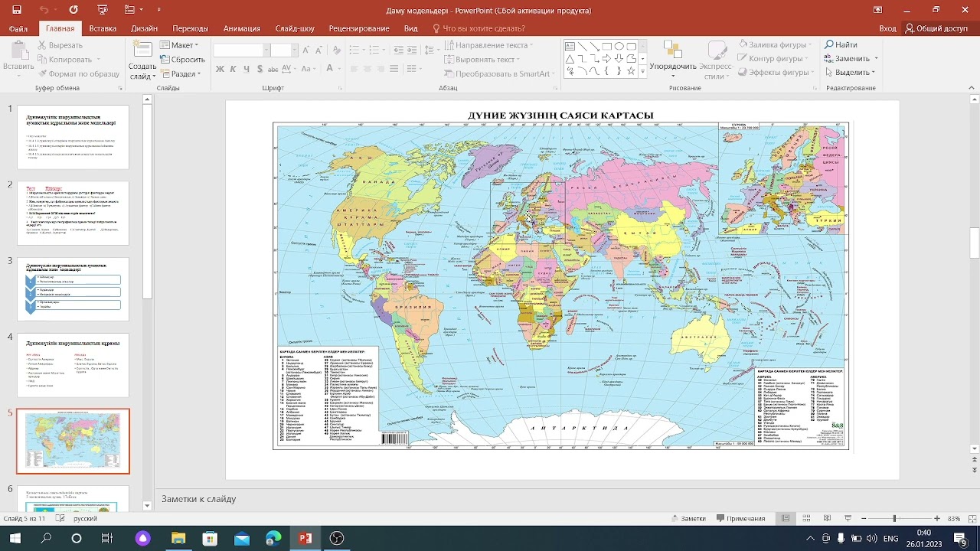Zoom out with the minus button
980x551 pixels.
tap(865, 518)
